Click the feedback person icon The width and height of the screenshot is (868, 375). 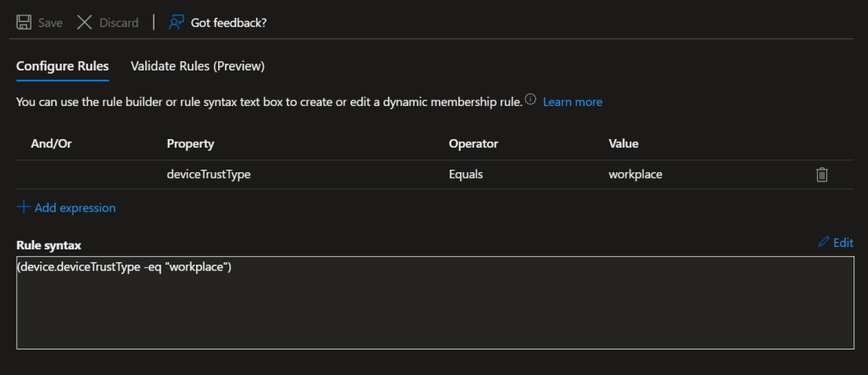pyautogui.click(x=176, y=22)
